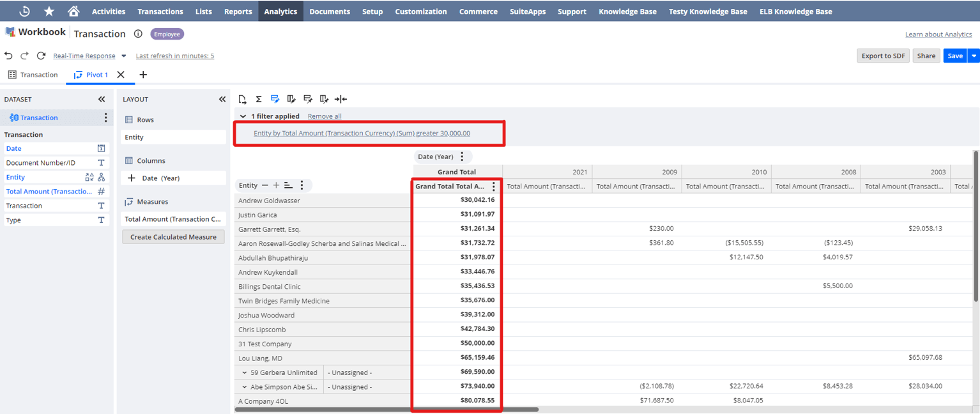Collapse the Dataset panel
This screenshot has height=414, width=980.
click(x=102, y=99)
